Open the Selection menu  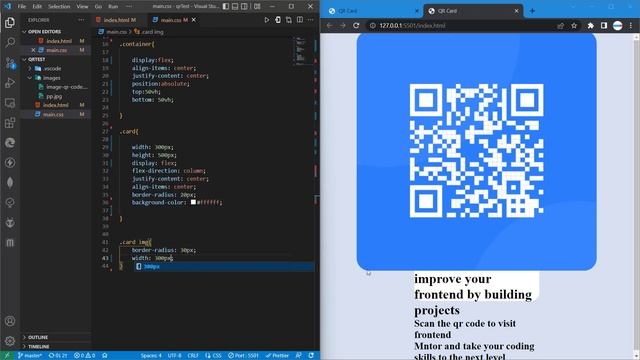tap(59, 7)
